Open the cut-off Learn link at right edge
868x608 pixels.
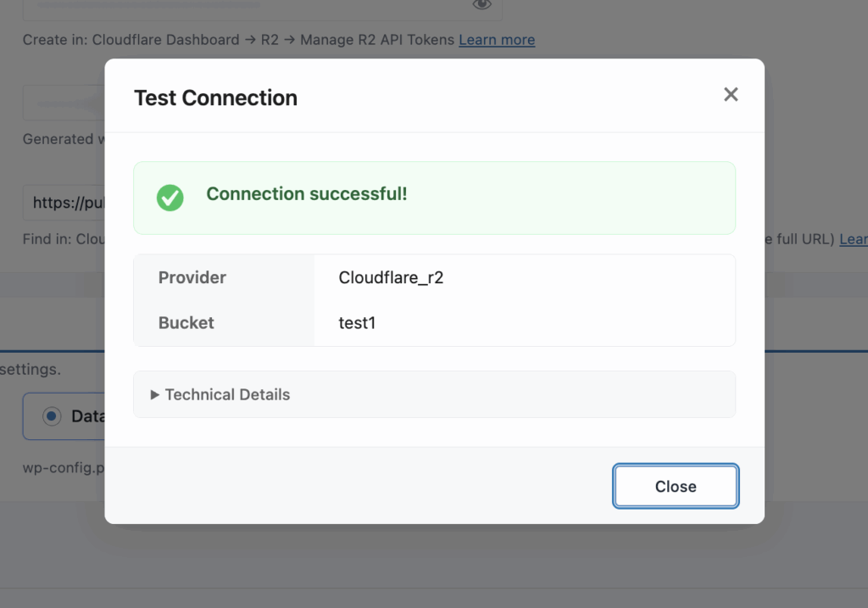(x=853, y=240)
